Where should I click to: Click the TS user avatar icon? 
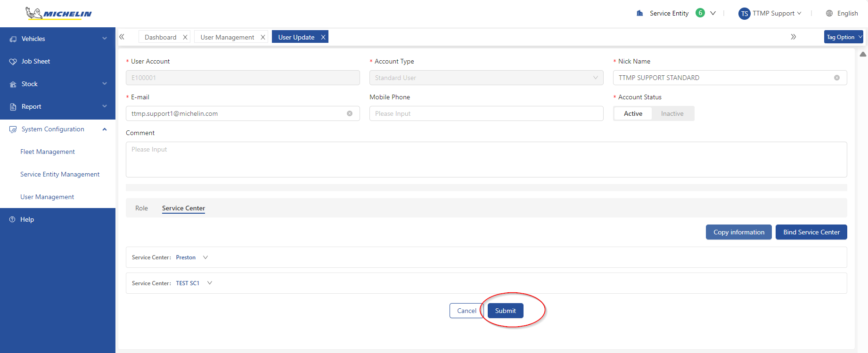[744, 14]
